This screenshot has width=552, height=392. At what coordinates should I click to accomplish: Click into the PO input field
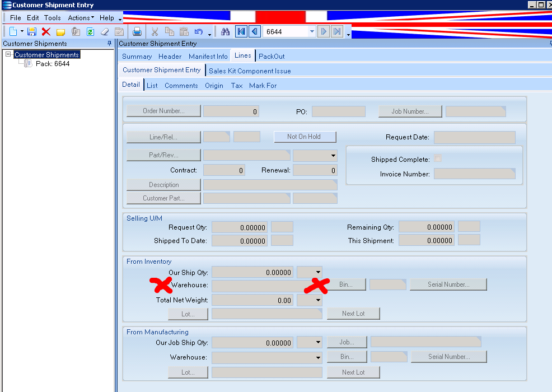(339, 111)
